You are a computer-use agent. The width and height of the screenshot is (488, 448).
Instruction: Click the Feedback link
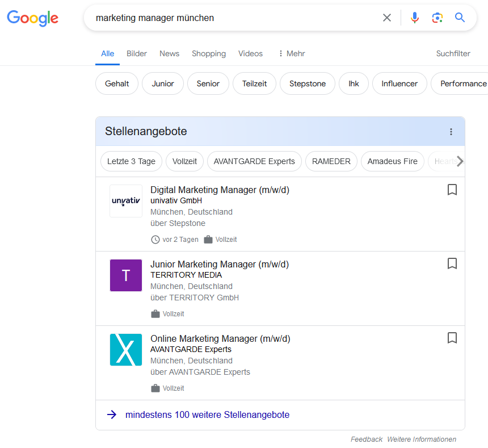tap(367, 439)
